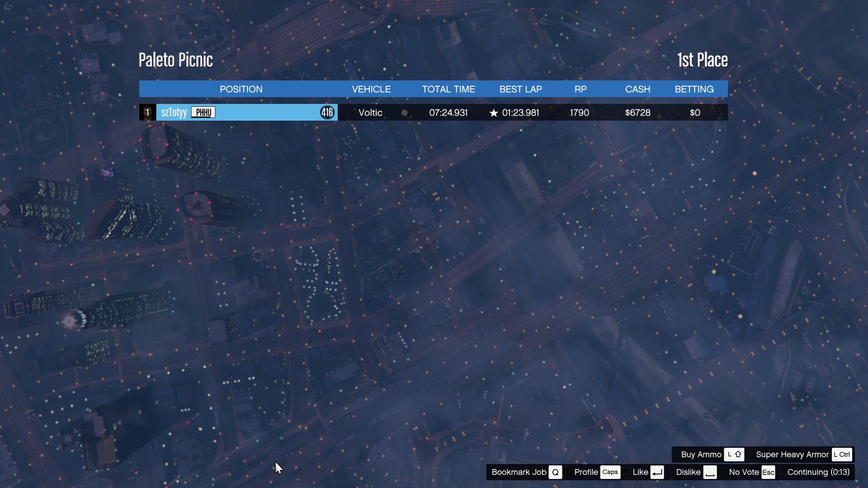Click the best lap 01:23.981
Image resolution: width=868 pixels, height=488 pixels.
click(520, 113)
